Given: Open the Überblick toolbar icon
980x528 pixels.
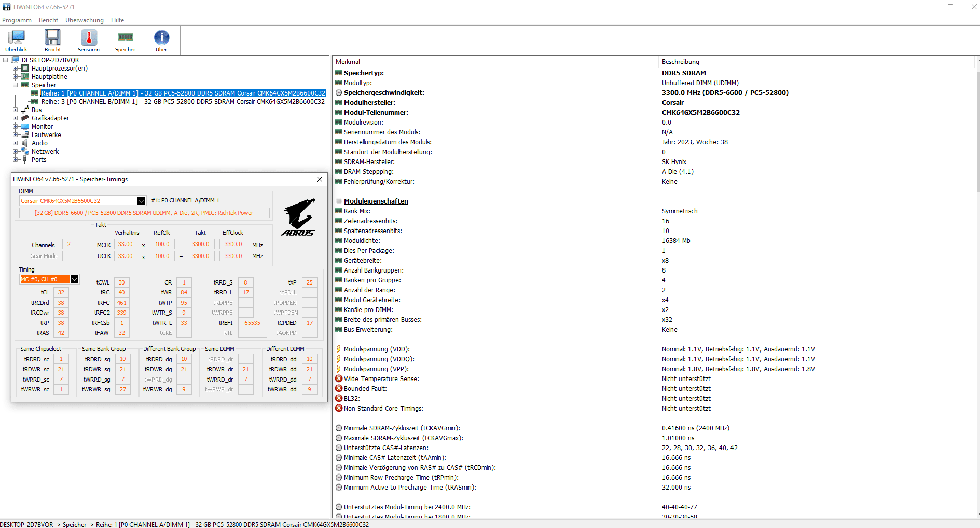Looking at the screenshot, I should 16,40.
